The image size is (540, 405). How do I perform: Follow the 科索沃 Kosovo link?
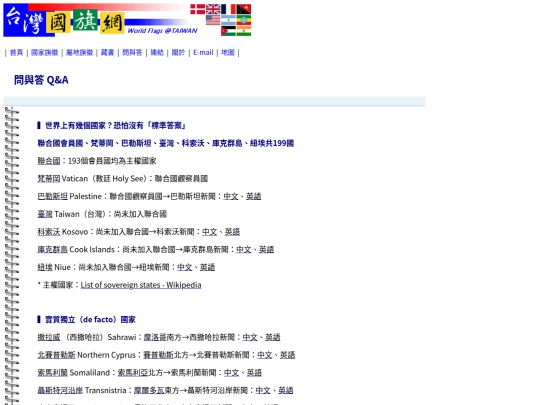(x=49, y=232)
